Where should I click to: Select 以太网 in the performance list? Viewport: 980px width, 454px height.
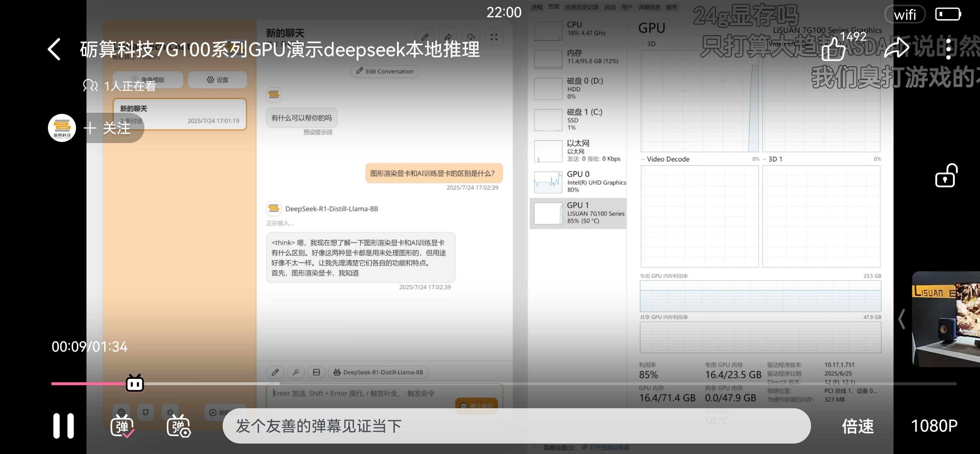coord(578,151)
